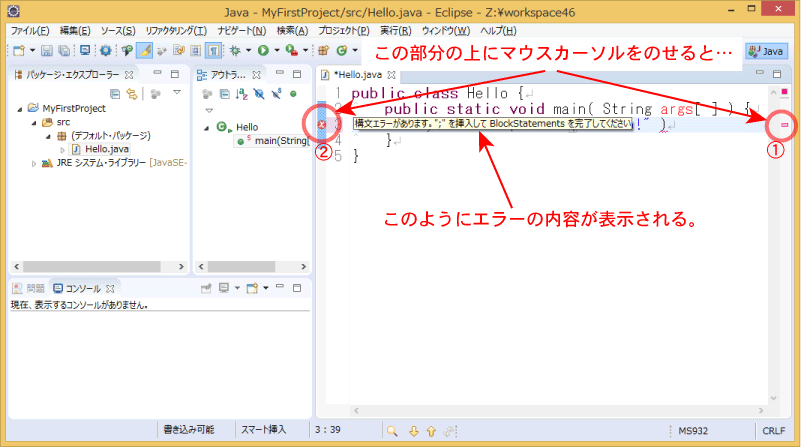Collapse the src folder node

point(34,123)
